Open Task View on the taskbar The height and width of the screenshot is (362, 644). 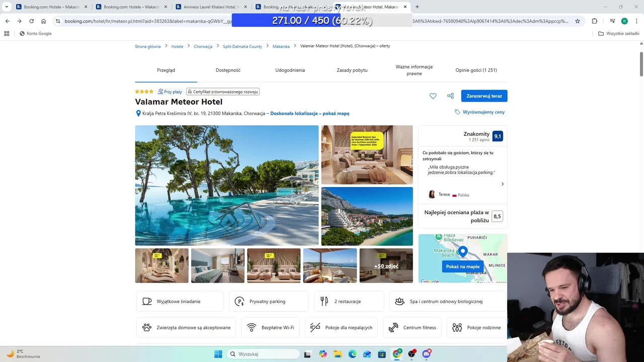tap(307, 354)
